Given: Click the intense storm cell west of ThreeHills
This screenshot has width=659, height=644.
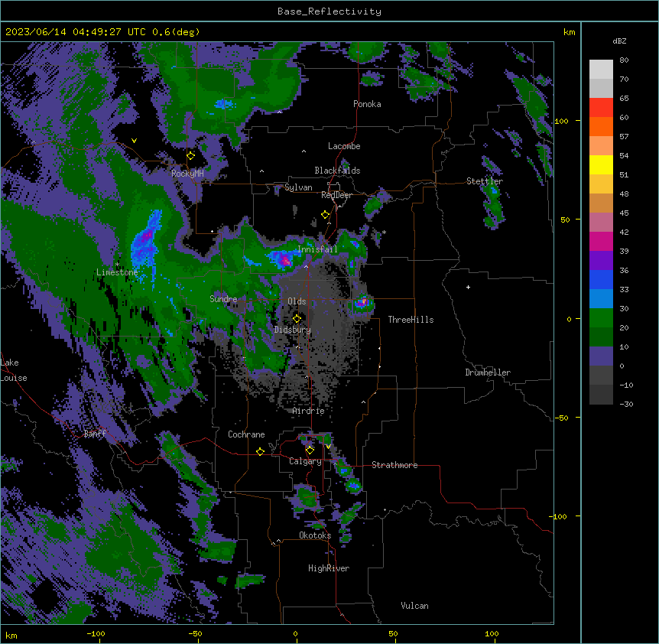Looking at the screenshot, I should [362, 302].
